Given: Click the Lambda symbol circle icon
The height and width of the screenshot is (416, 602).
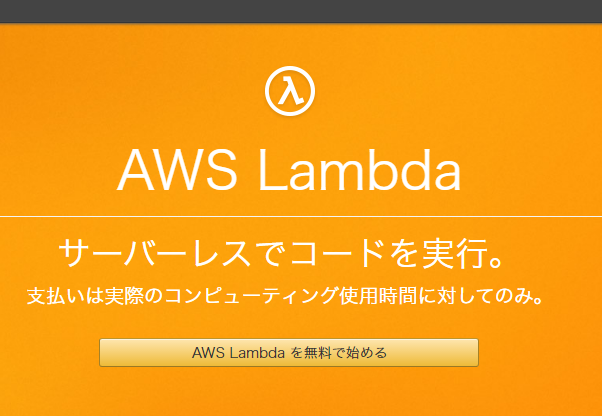Looking at the screenshot, I should pyautogui.click(x=290, y=91).
